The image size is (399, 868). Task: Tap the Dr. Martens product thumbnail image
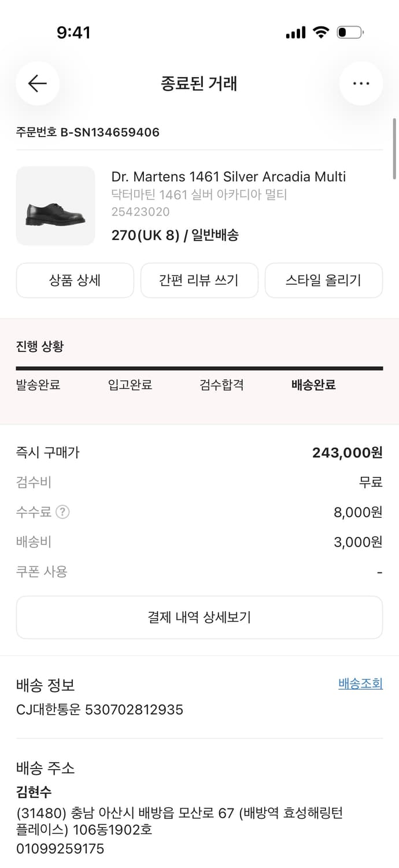pyautogui.click(x=55, y=205)
